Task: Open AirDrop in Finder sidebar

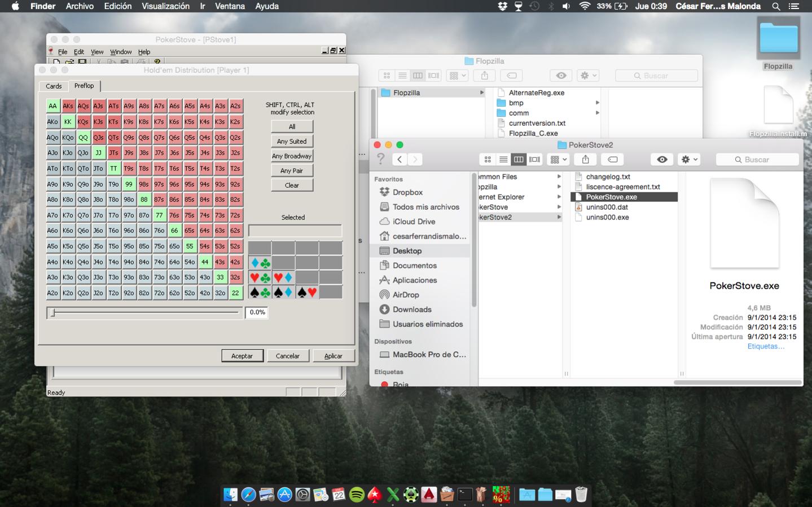Action: [x=405, y=295]
